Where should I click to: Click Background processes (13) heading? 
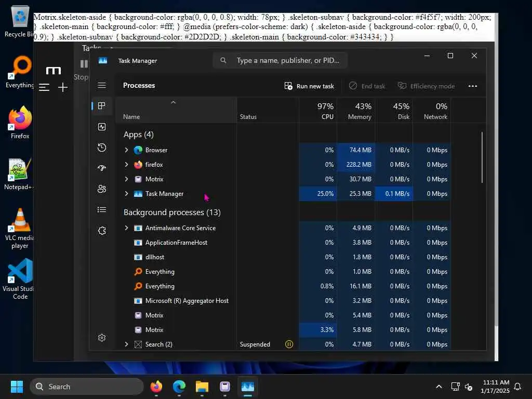click(x=172, y=212)
